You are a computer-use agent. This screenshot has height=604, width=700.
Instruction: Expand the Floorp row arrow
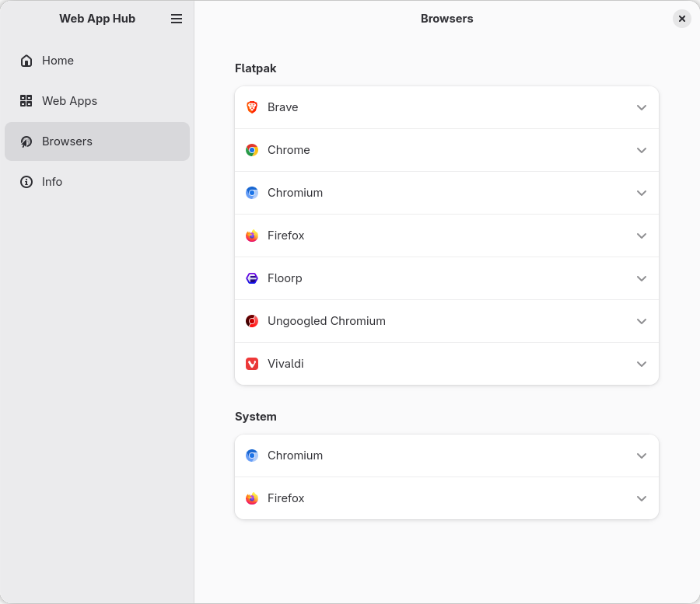(x=642, y=278)
